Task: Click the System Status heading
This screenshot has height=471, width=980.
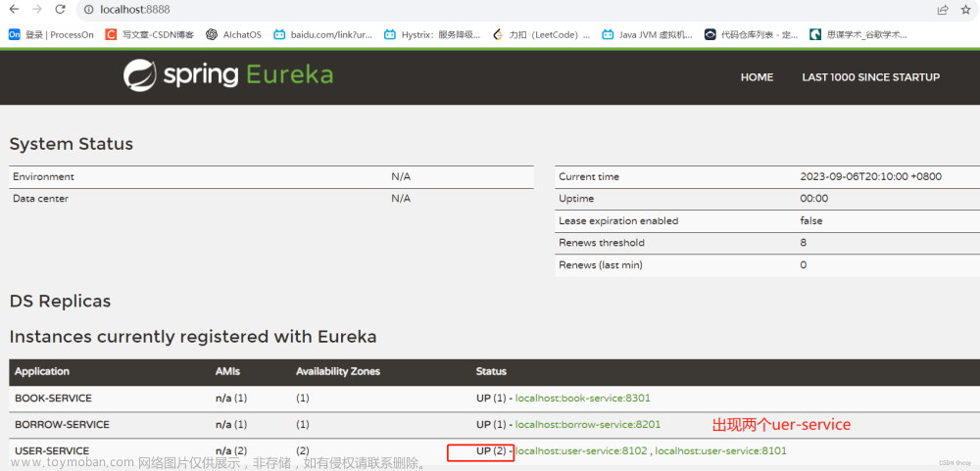Action: click(x=72, y=144)
